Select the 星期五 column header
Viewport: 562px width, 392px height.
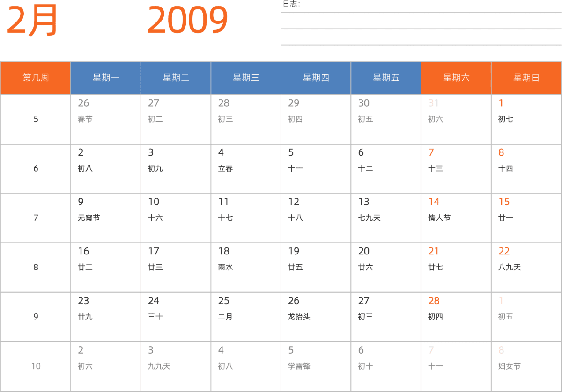[x=386, y=78]
